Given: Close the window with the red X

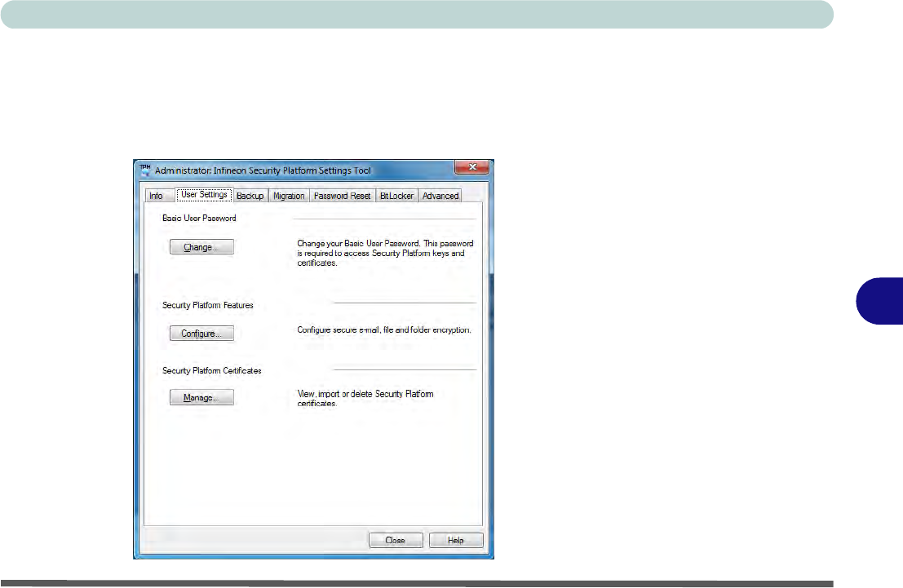Looking at the screenshot, I should pyautogui.click(x=472, y=167).
